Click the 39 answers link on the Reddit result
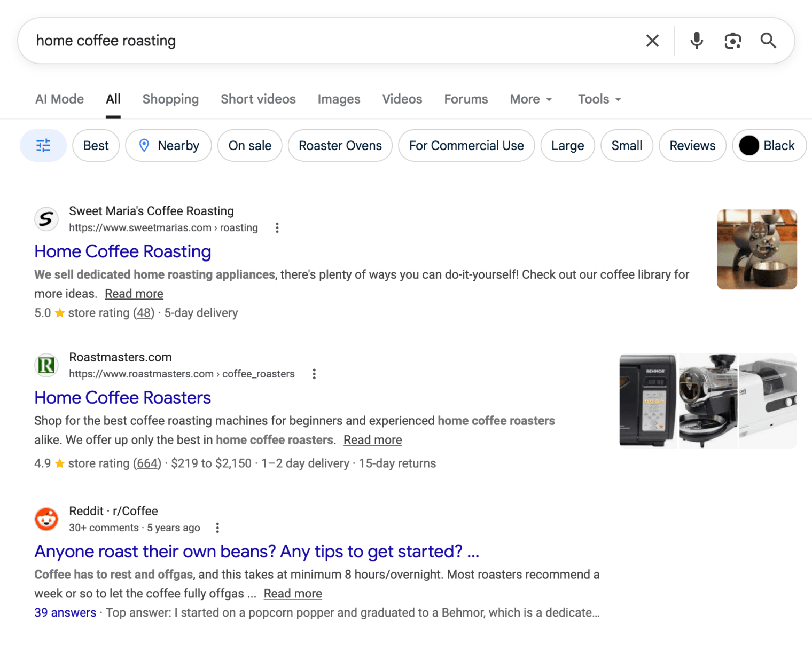The width and height of the screenshot is (812, 645). tap(65, 612)
